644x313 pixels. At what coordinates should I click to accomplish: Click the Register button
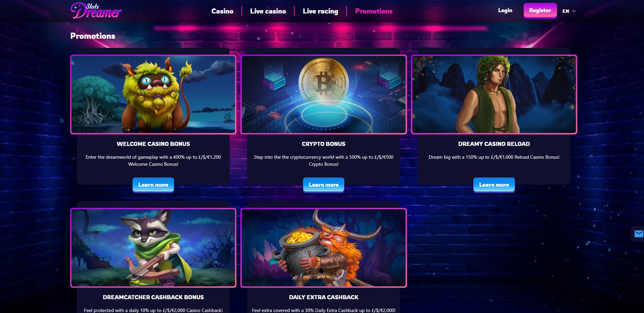point(540,10)
